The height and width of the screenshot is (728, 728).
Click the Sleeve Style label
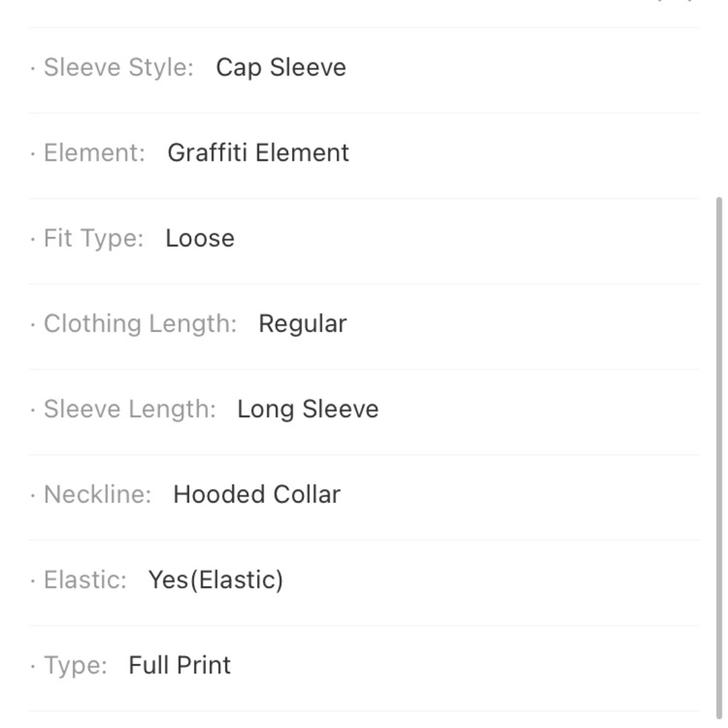[119, 68]
